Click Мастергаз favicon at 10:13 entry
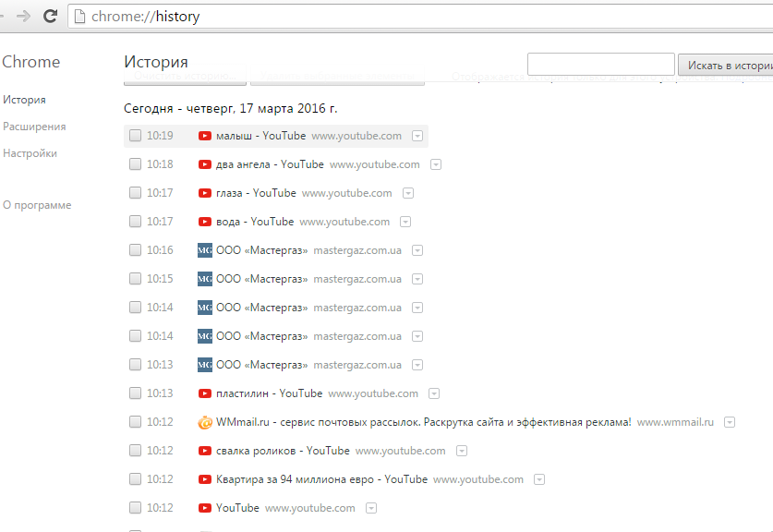 pyautogui.click(x=205, y=364)
